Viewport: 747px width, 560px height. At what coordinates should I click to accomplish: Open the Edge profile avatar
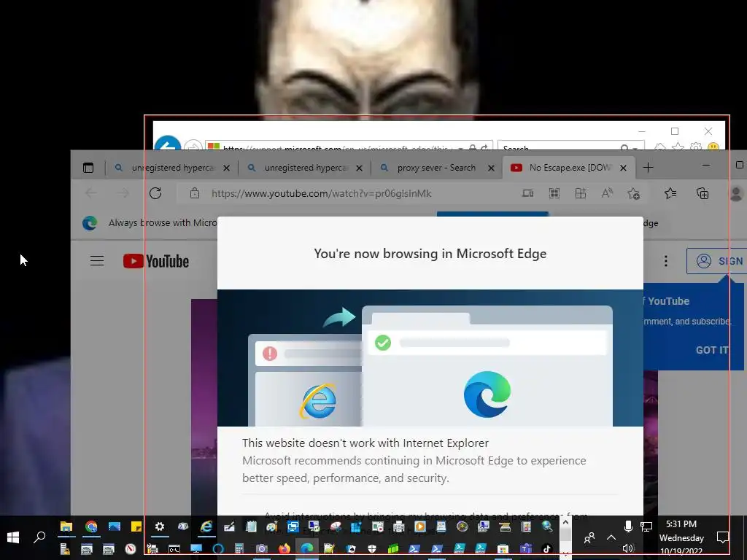(737, 193)
